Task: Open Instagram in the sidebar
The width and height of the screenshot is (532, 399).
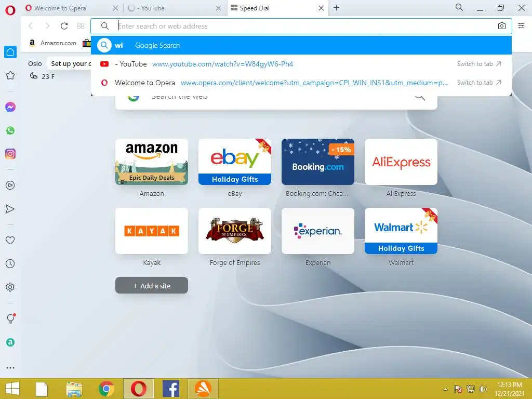Action: tap(10, 154)
